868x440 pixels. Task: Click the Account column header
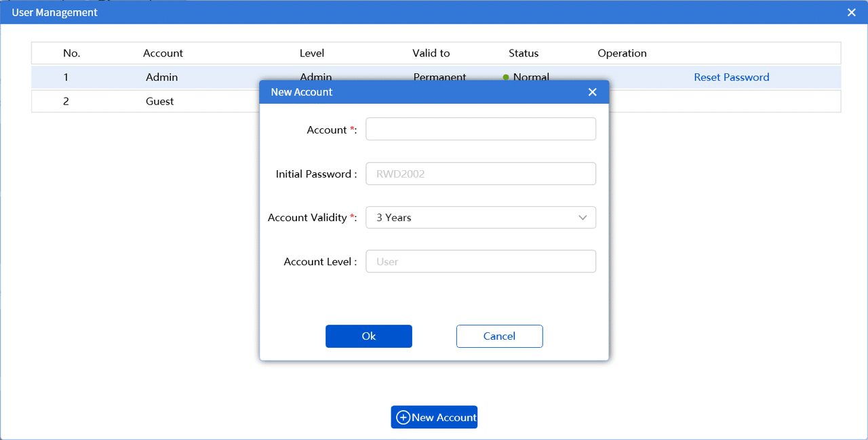point(163,53)
